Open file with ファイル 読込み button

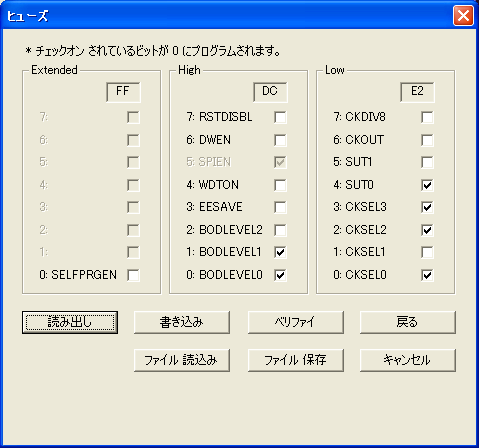(x=182, y=360)
